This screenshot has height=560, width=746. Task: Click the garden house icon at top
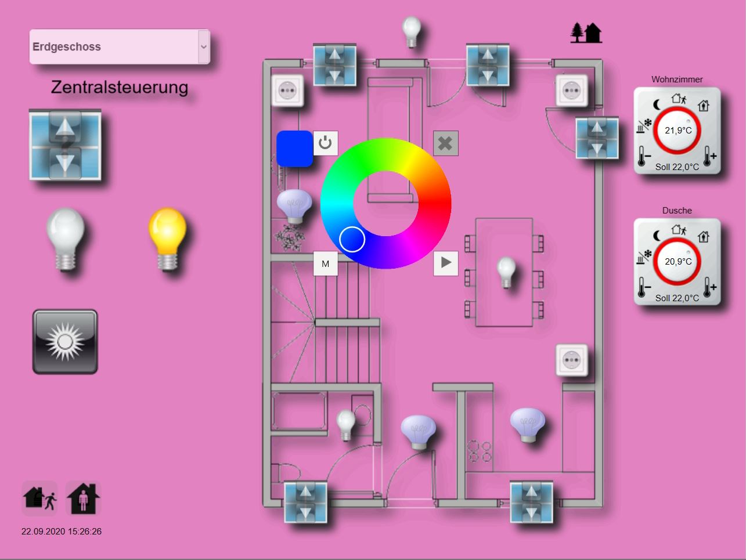pos(586,33)
